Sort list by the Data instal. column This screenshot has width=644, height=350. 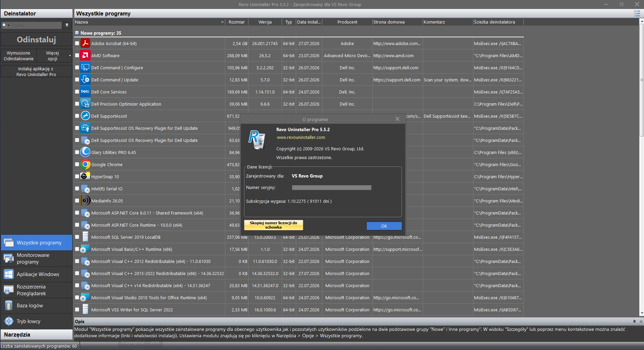point(309,22)
